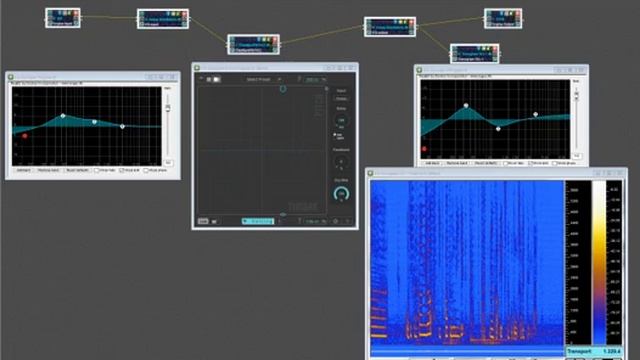Click the red icon on the top-right output node

click(x=518, y=13)
